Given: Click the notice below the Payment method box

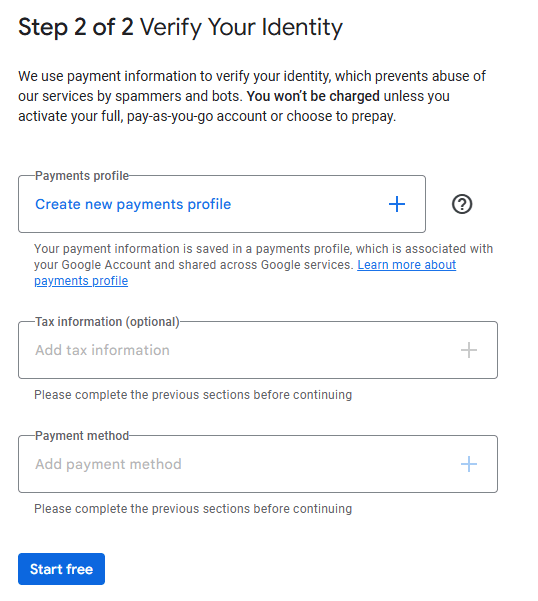Looking at the screenshot, I should pos(193,509).
